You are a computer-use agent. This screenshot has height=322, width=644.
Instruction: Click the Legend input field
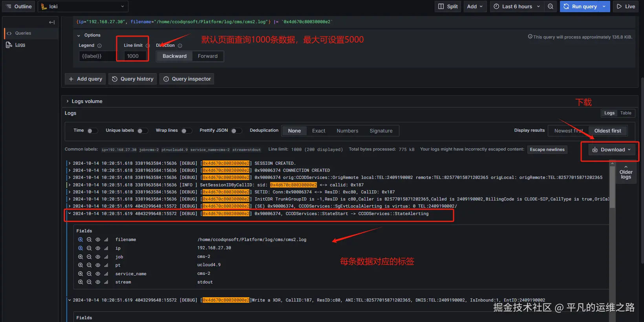97,56
